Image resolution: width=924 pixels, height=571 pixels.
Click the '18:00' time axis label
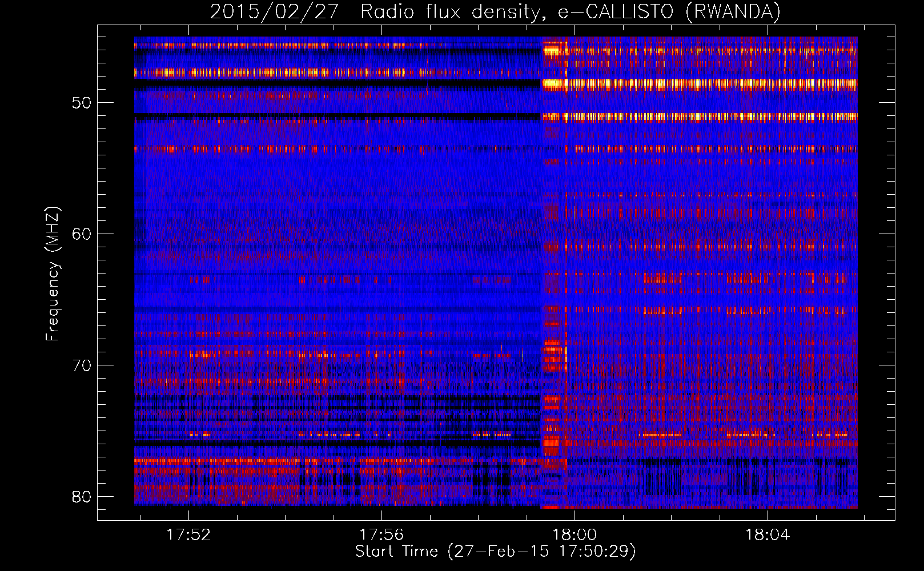pos(575,534)
